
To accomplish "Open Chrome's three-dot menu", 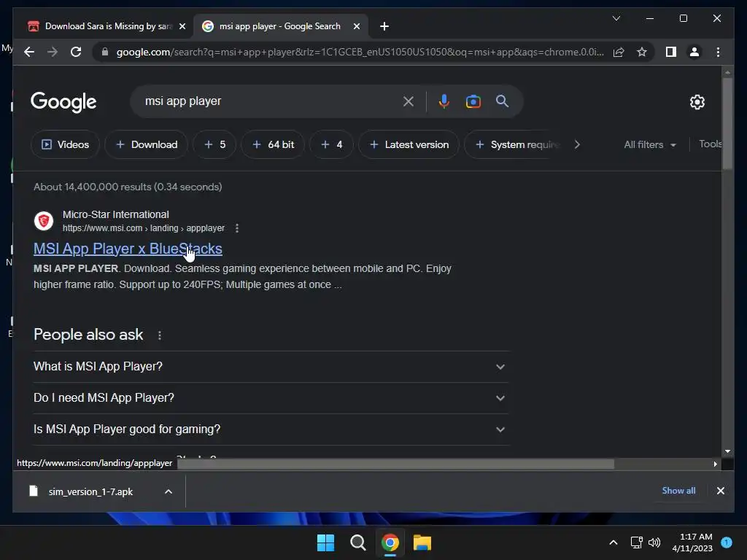I will (718, 52).
